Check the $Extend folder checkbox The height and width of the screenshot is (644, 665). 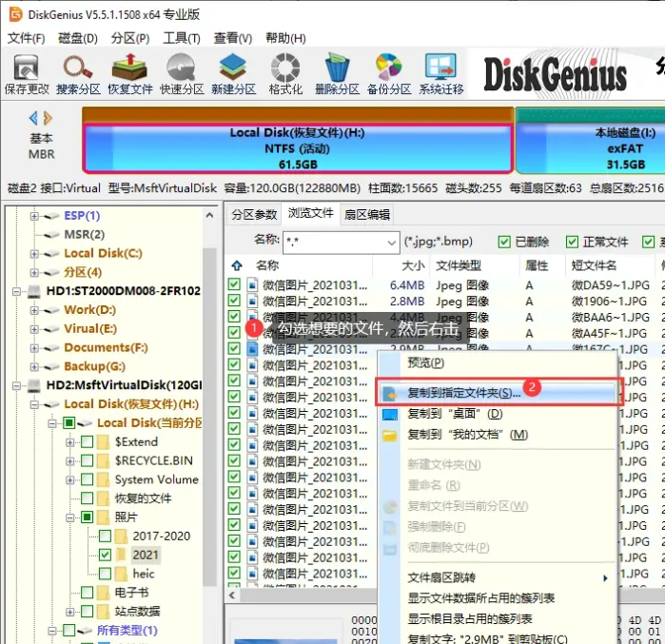coord(87,442)
